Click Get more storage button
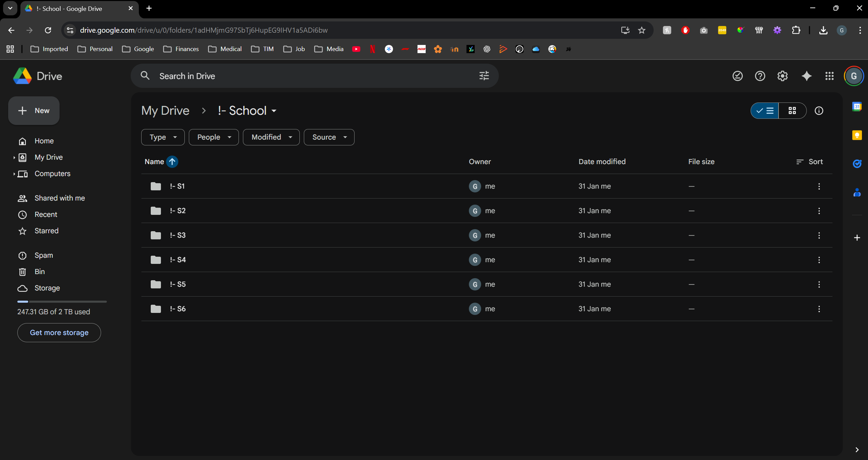868x460 pixels. tap(59, 333)
